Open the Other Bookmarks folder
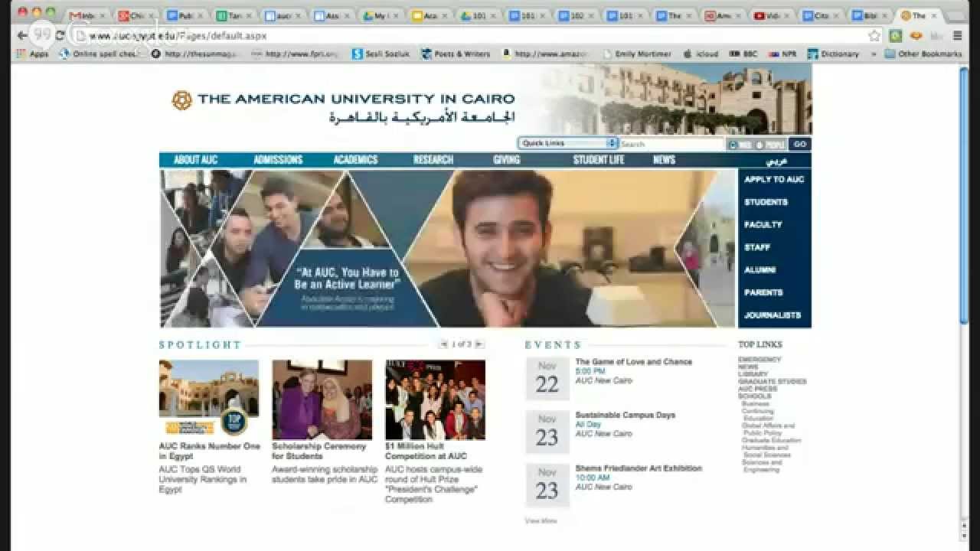 pos(923,54)
